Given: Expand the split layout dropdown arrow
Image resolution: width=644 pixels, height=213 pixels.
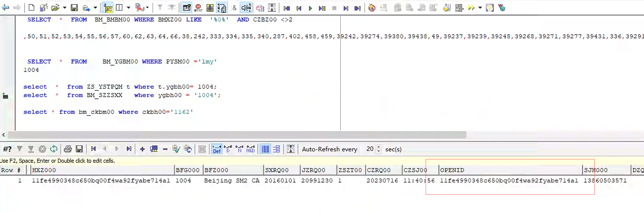Looking at the screenshot, I should [128, 8].
